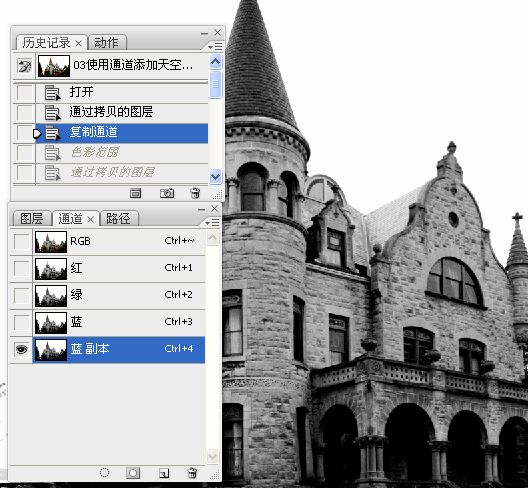Click the 复制通道 step document icon
Viewport: 528px width, 488px height.
coord(52,133)
